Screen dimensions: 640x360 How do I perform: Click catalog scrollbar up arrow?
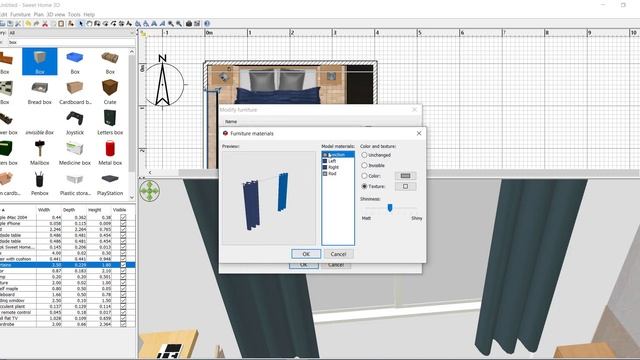click(131, 51)
